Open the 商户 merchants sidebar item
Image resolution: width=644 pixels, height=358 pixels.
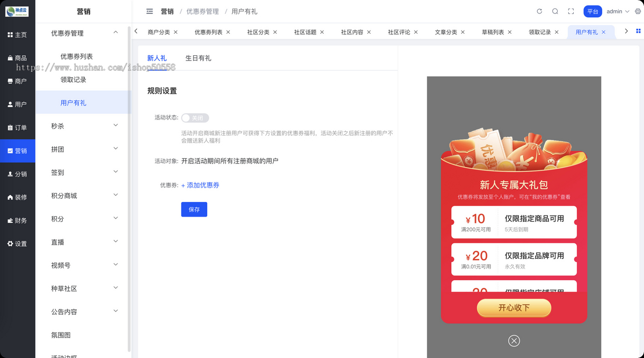tap(17, 81)
